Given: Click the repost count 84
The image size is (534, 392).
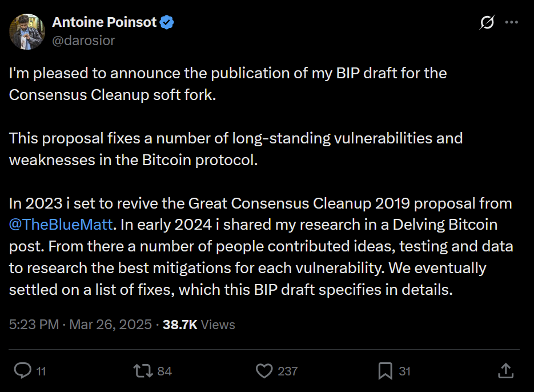Looking at the screenshot, I should pyautogui.click(x=164, y=371).
